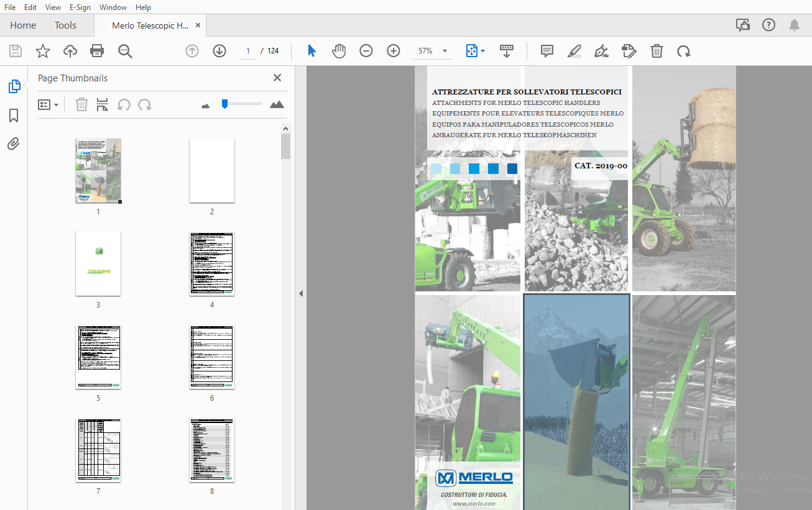Viewport: 812px width, 510px height.
Task: Rotate the view with rotate icon
Action: tap(684, 51)
